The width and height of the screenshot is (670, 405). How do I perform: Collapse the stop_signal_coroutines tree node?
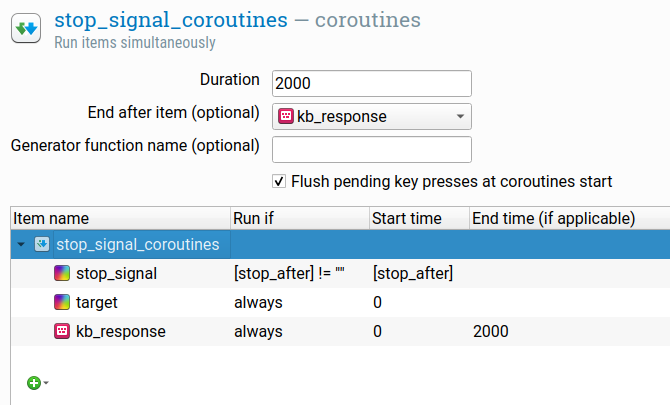coord(21,245)
